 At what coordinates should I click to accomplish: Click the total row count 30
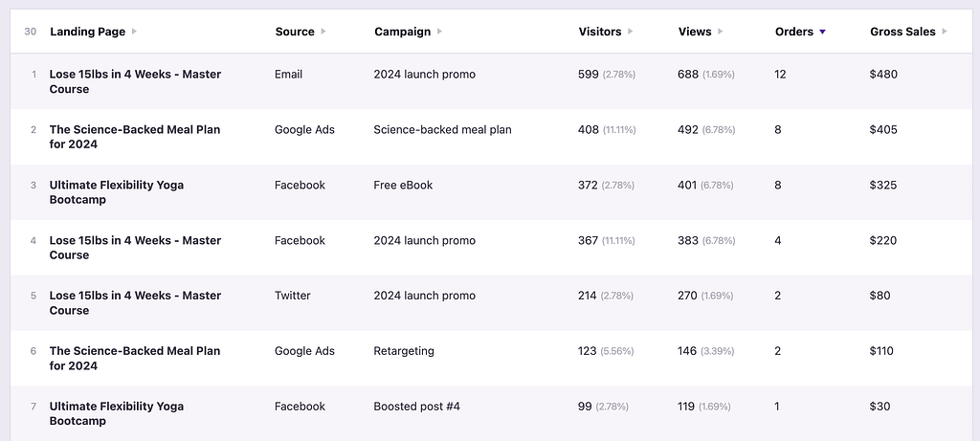(x=31, y=32)
